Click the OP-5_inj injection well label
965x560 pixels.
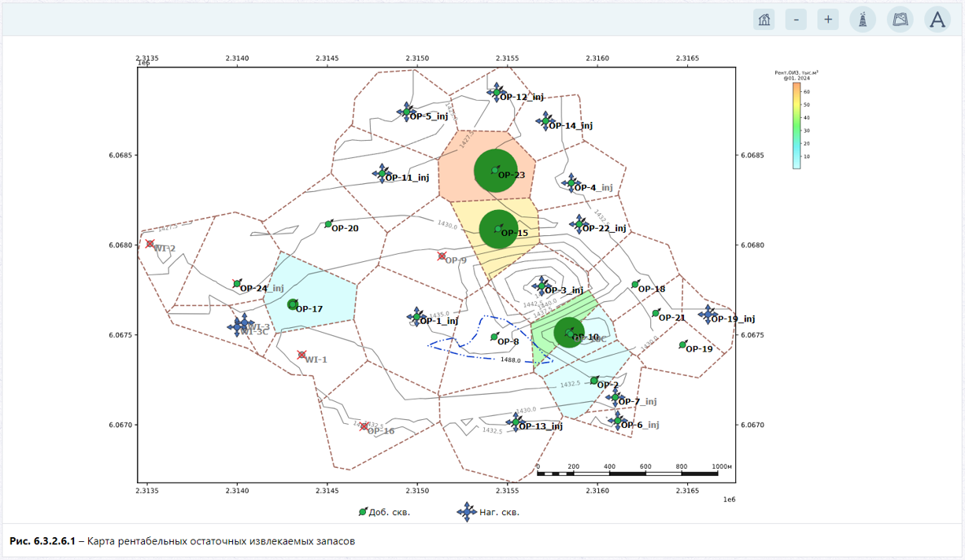[x=428, y=116]
